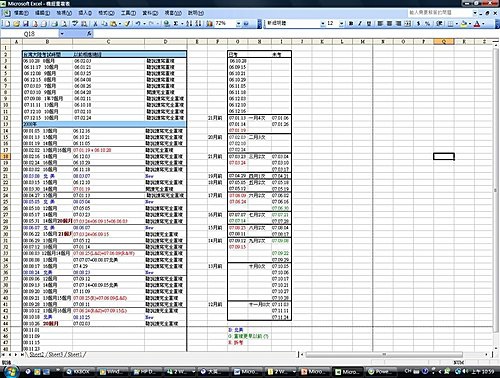Toggle bold formatting
The width and height of the screenshot is (500, 378).
[x=351, y=23]
